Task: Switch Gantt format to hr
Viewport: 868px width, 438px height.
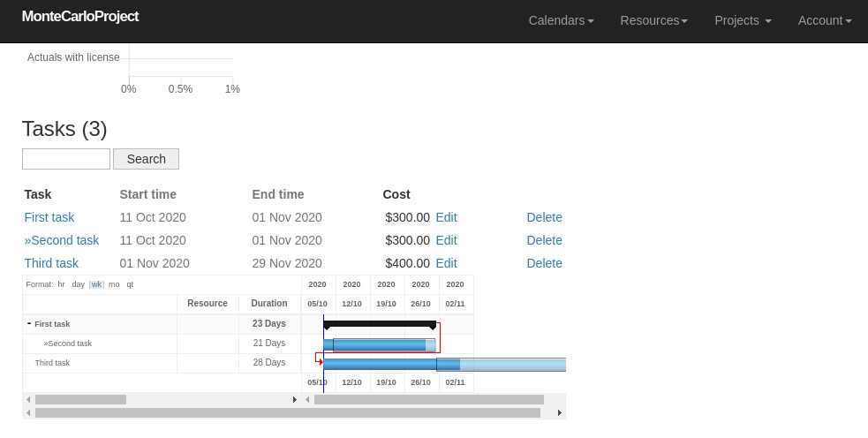Action: click(61, 284)
